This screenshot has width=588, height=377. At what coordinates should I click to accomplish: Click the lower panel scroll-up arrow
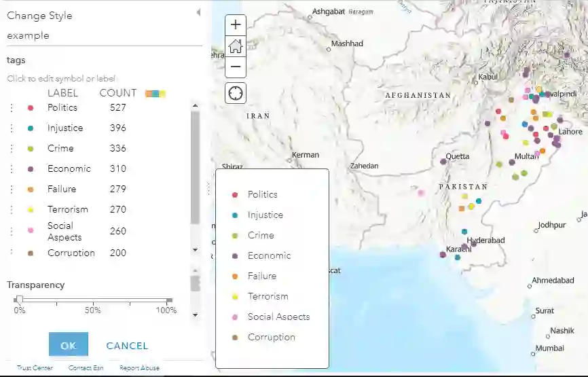pyautogui.click(x=195, y=270)
